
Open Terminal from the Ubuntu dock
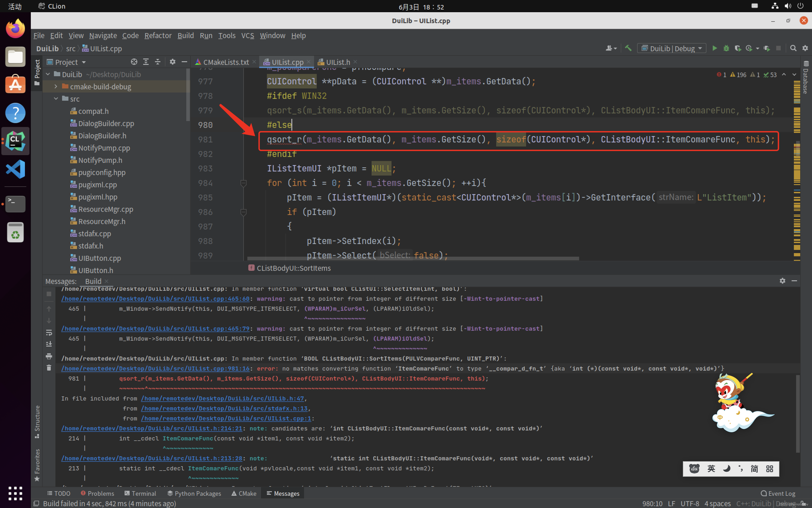coord(15,204)
